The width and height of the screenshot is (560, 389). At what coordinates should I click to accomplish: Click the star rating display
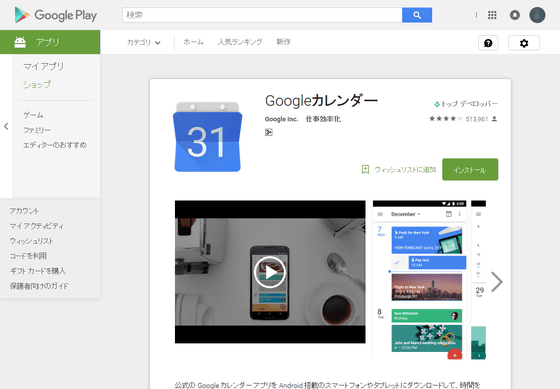[x=446, y=119]
